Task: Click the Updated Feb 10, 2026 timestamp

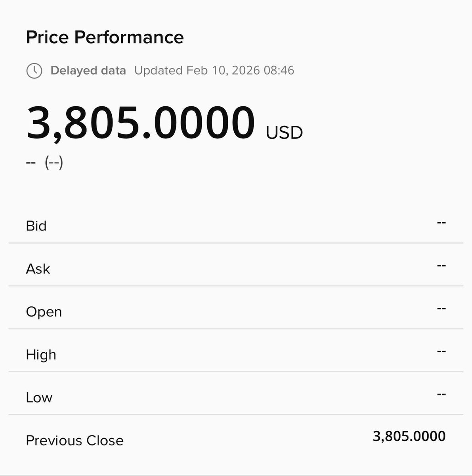Action: coord(214,71)
